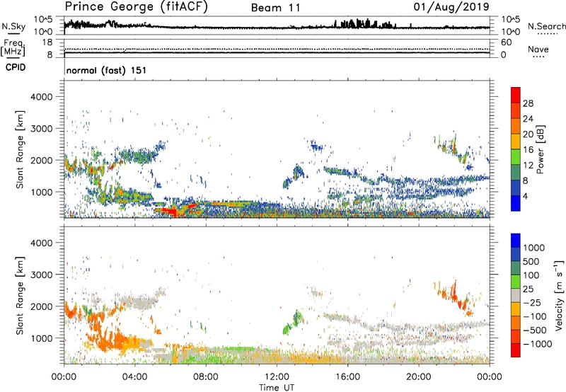The height and width of the screenshot is (392, 566).
Task: Click the "18" frequency tick label
Action: click(x=47, y=42)
